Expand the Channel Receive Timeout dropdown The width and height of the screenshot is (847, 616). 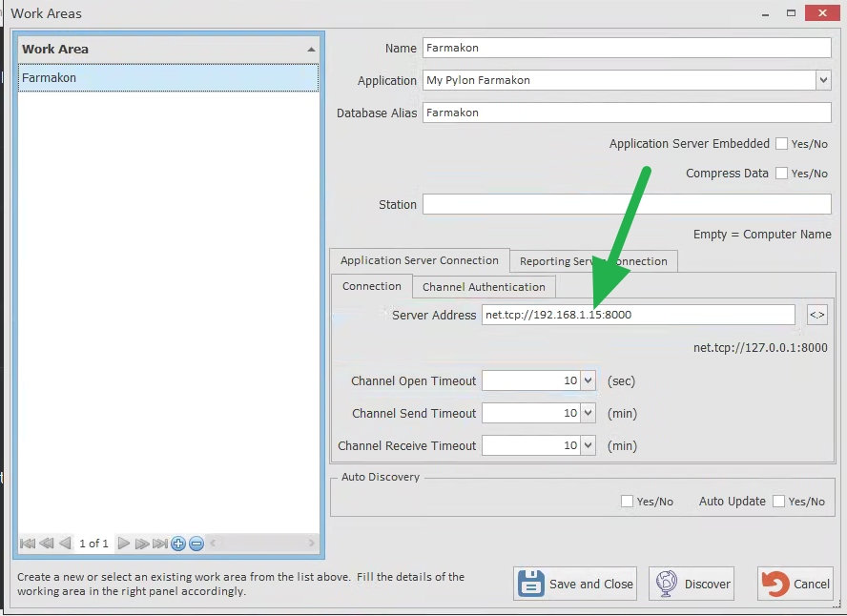click(588, 445)
